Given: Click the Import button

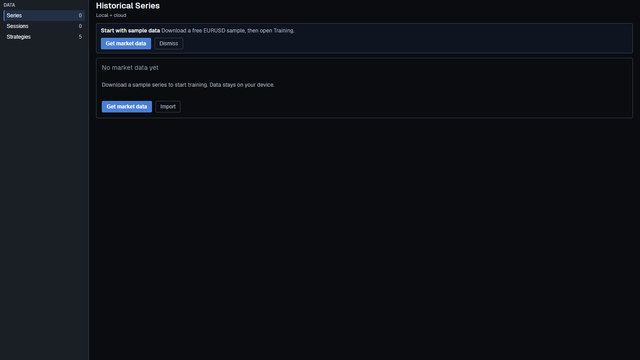Looking at the screenshot, I should coord(168,107).
